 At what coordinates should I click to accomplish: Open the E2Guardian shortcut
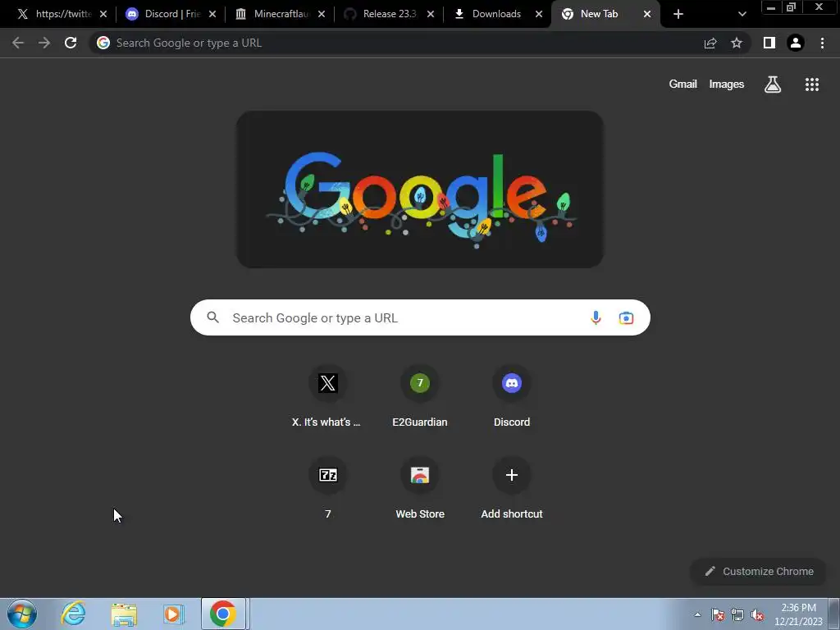point(420,397)
